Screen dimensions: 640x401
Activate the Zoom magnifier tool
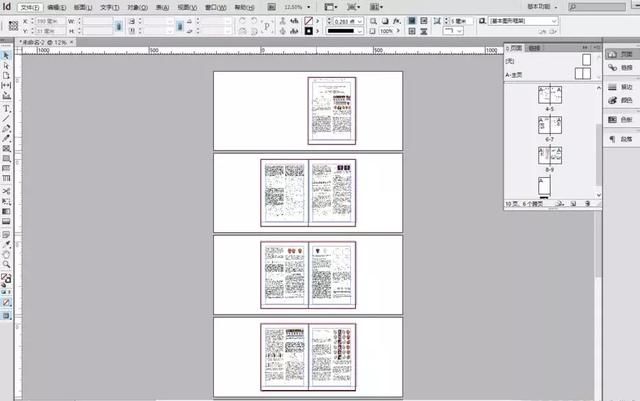6,264
